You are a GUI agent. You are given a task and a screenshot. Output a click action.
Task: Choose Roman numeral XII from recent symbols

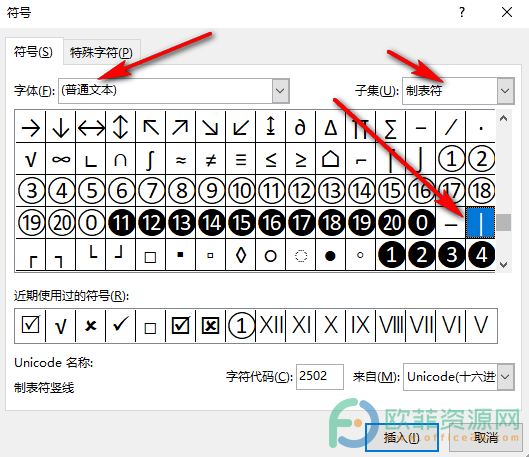click(271, 326)
